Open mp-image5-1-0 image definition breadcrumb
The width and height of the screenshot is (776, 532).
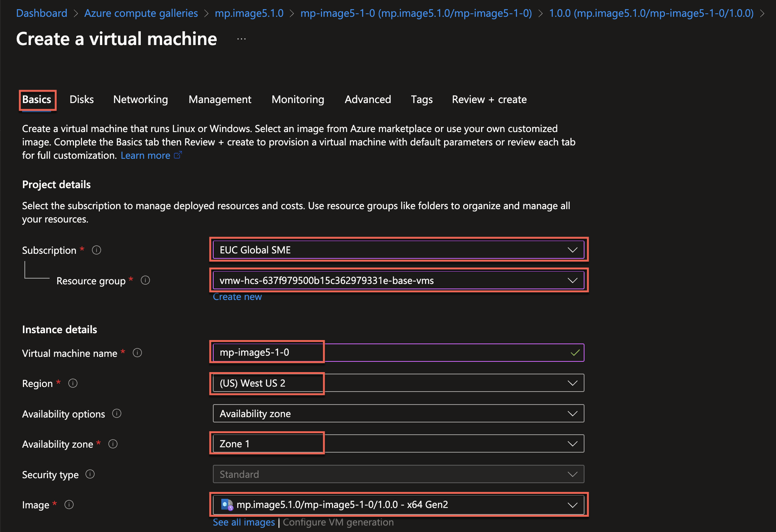pyautogui.click(x=416, y=13)
